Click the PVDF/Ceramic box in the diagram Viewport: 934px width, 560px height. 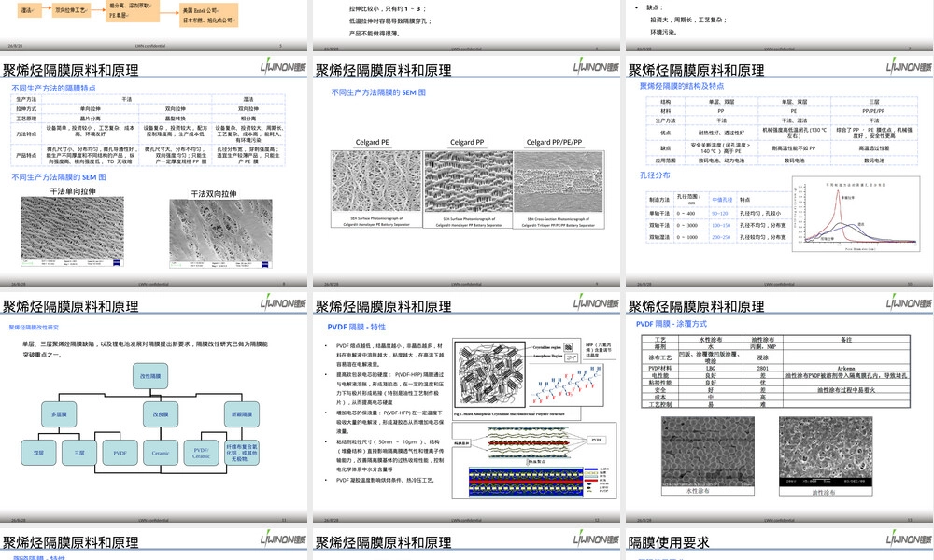[x=202, y=453]
